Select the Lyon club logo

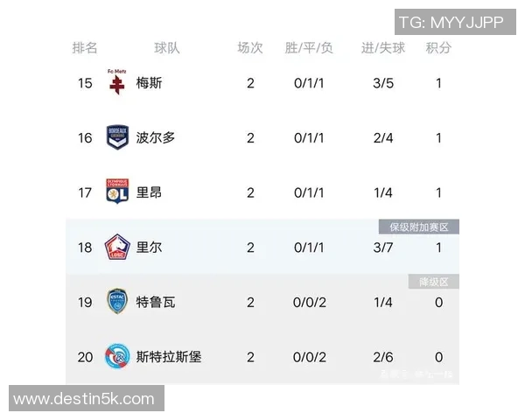tap(117, 192)
